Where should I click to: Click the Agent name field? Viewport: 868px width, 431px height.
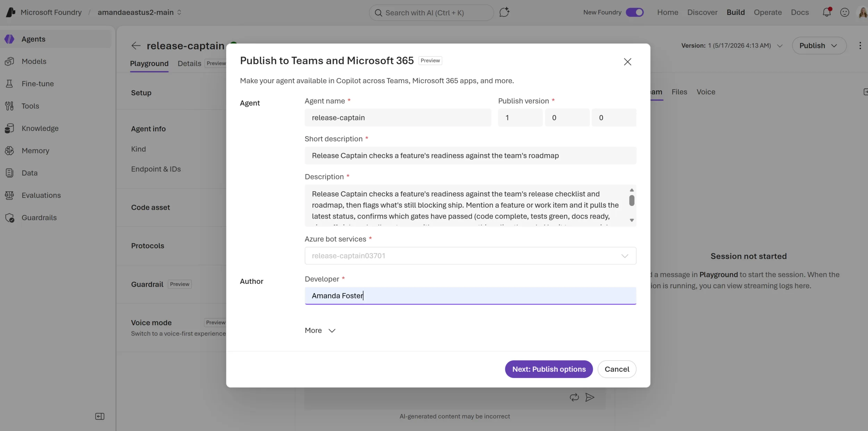[398, 118]
